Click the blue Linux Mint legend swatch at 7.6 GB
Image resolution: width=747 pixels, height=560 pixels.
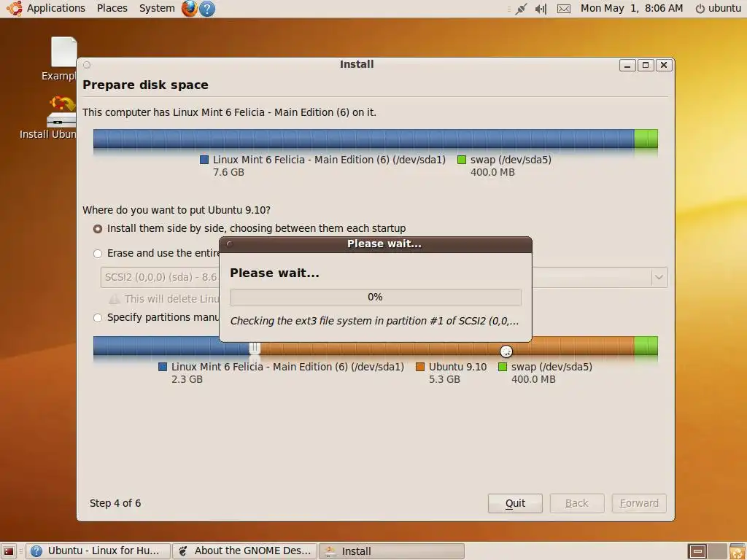click(204, 160)
